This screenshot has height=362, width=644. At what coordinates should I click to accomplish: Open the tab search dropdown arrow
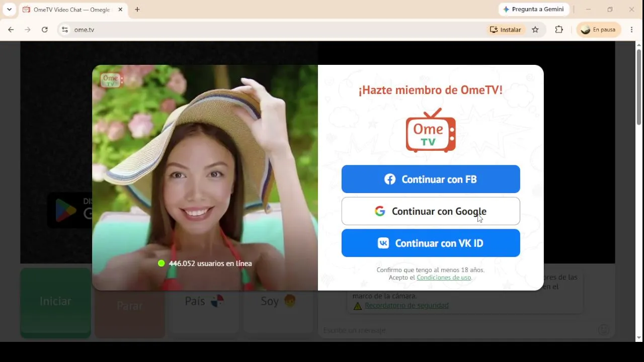click(9, 10)
